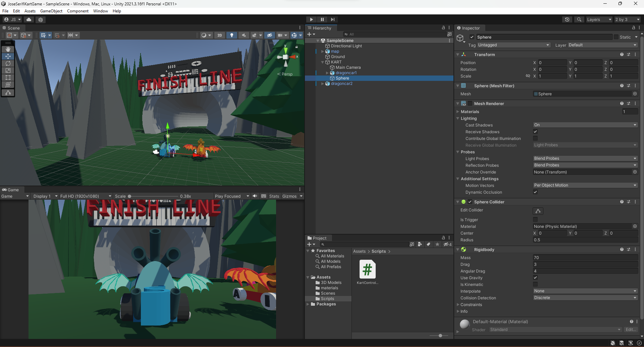The height and width of the screenshot is (347, 644).
Task: Open the 2 by 3 layout dropdown
Action: 627,19
